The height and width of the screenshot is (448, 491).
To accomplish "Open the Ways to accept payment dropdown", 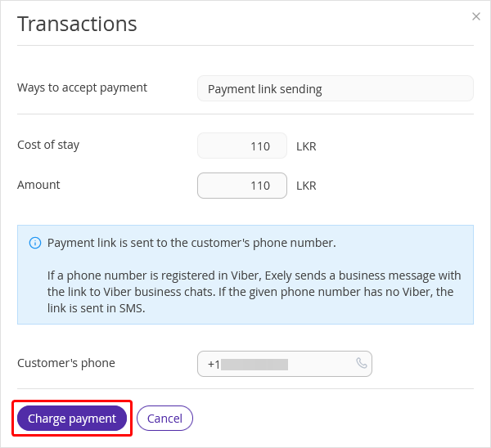I will (335, 88).
